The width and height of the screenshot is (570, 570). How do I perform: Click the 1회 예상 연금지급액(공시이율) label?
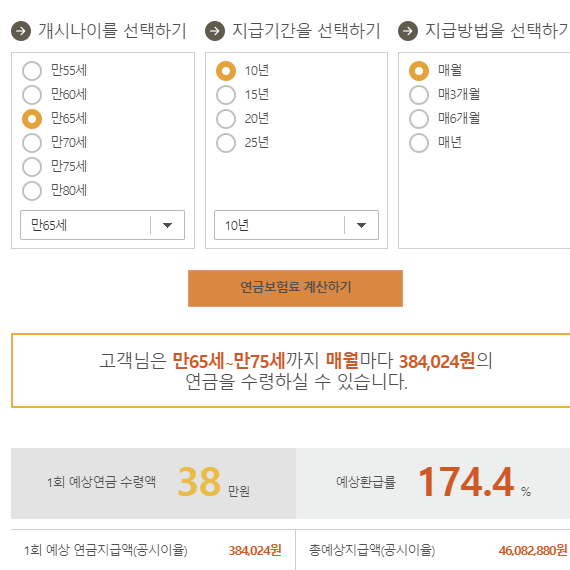(106, 550)
